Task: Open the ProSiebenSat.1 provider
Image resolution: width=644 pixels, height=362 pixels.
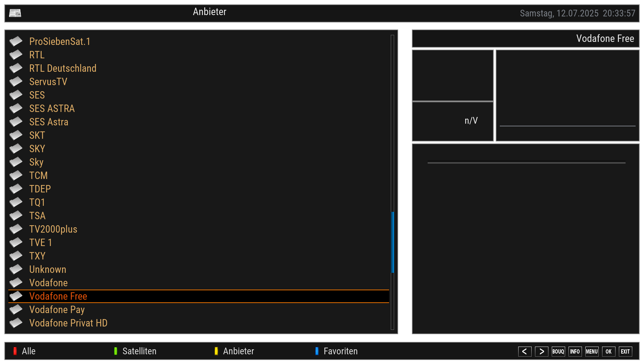Action: point(199,41)
